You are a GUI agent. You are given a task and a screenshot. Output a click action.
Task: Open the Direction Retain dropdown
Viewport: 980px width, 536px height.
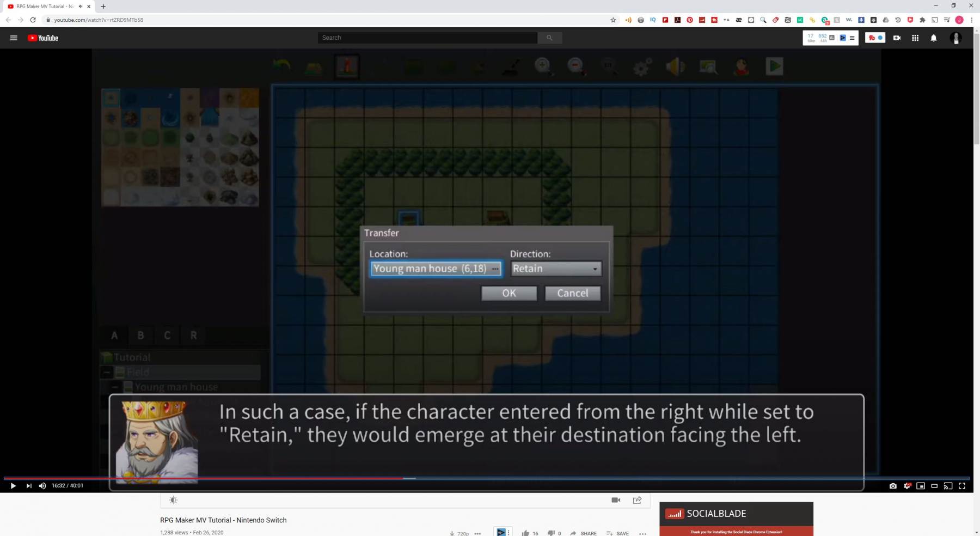tap(556, 269)
